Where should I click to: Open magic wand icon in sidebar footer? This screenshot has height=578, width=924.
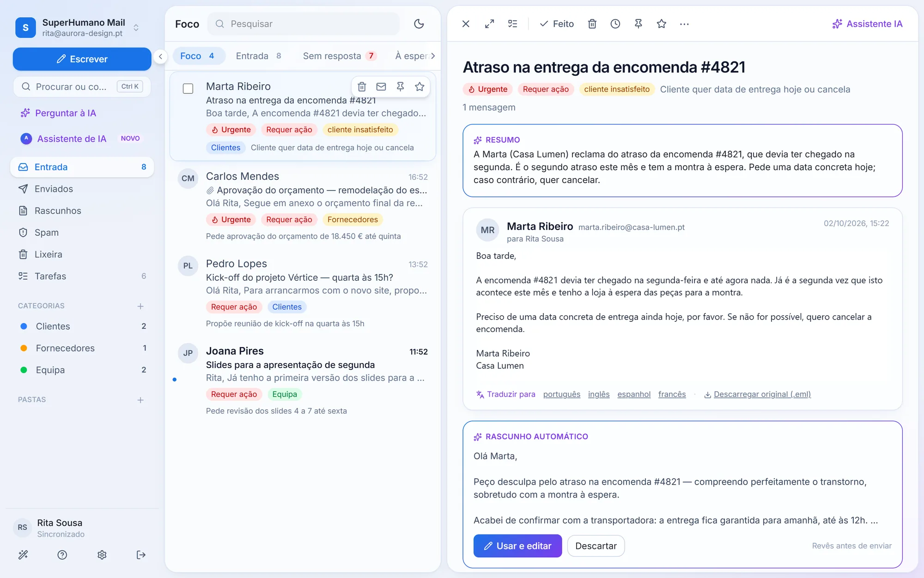[x=23, y=555]
